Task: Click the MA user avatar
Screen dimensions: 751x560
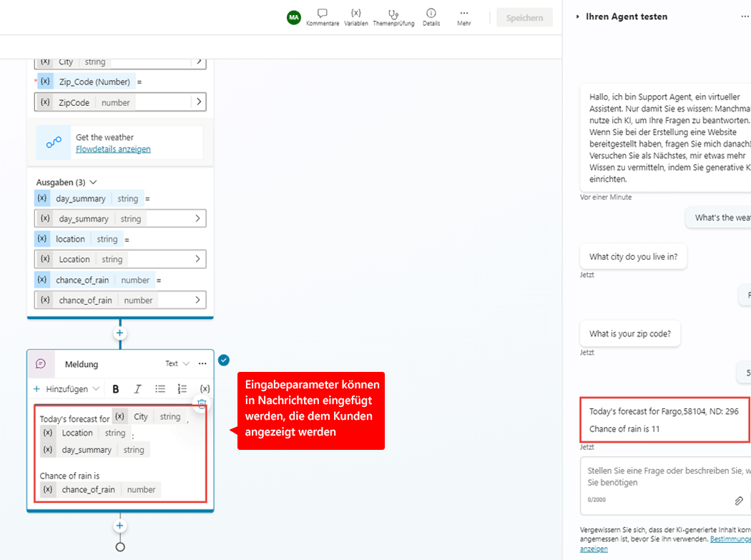Action: [x=293, y=17]
